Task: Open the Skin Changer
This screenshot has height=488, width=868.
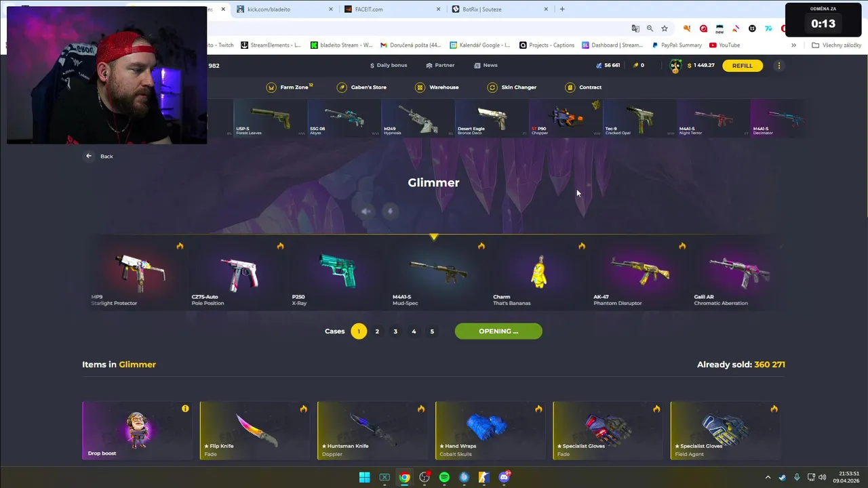Action: pos(512,87)
